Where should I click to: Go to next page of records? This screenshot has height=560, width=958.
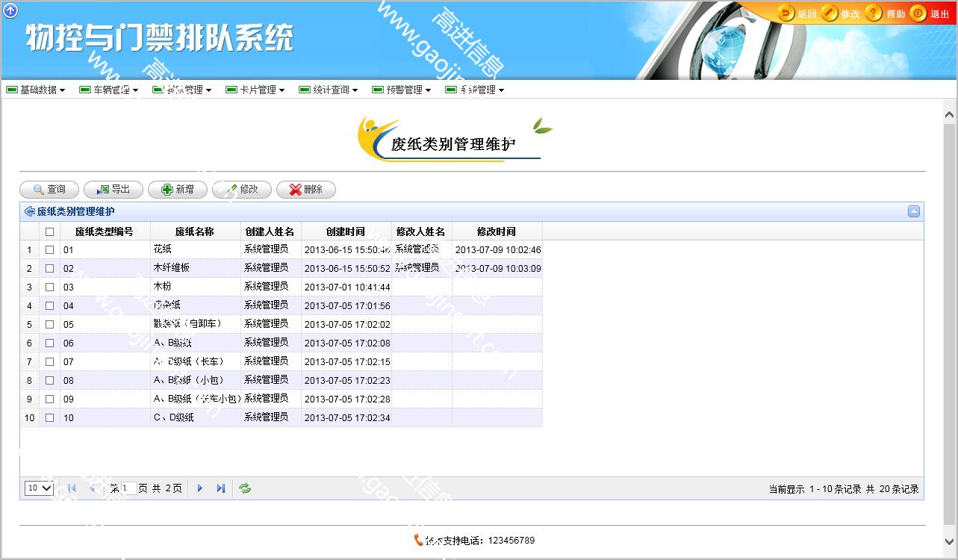199,488
